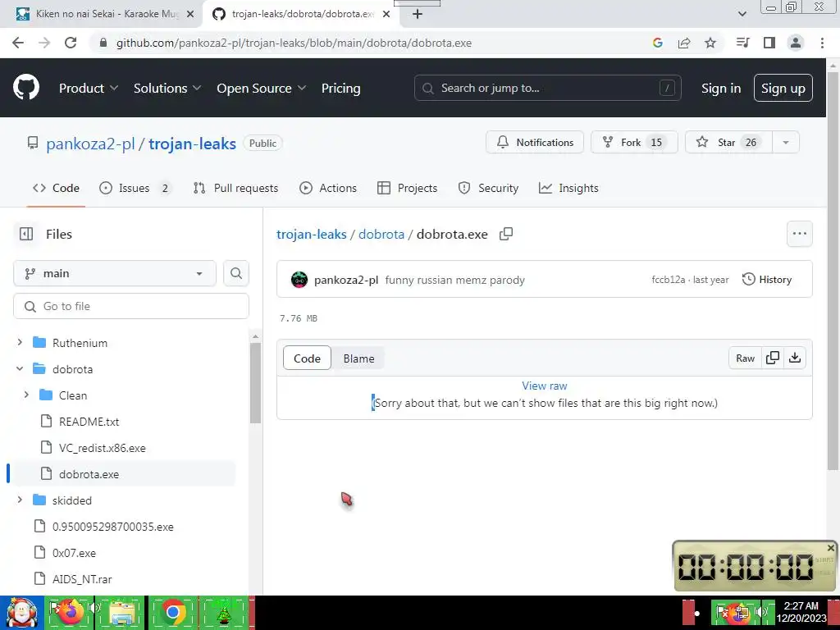The image size is (840, 630).
Task: Expand the skidded folder
Action: (x=20, y=500)
